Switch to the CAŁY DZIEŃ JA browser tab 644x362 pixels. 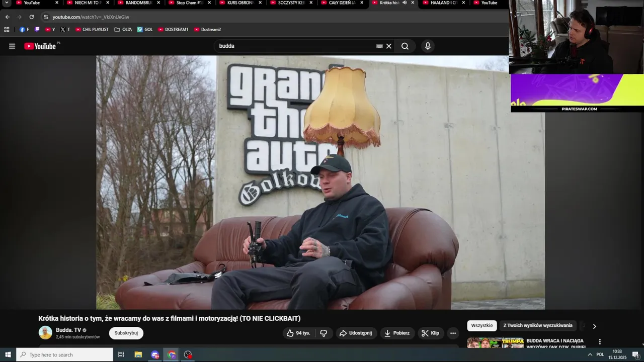coord(342,3)
